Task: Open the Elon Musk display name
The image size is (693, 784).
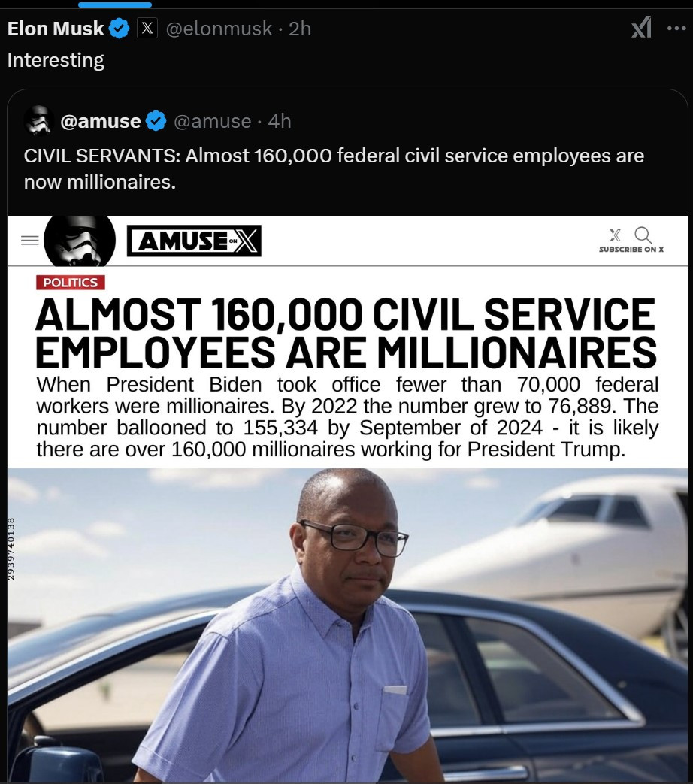Action: tap(56, 29)
